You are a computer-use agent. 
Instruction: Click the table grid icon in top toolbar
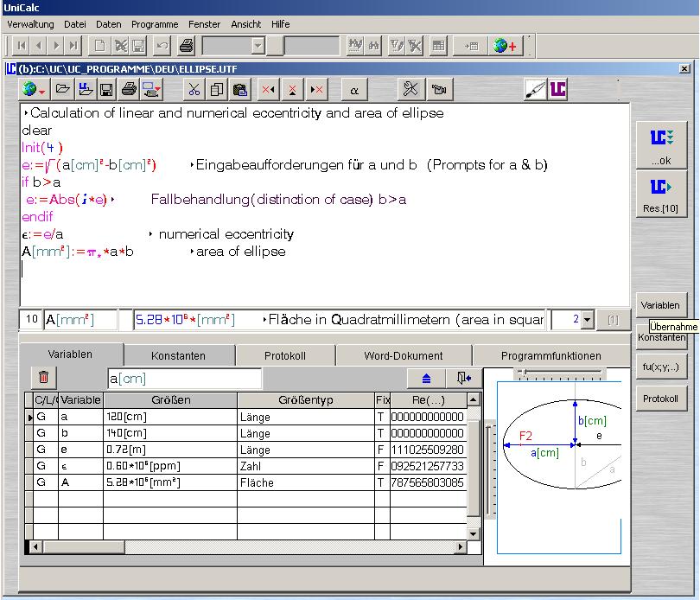tap(438, 46)
